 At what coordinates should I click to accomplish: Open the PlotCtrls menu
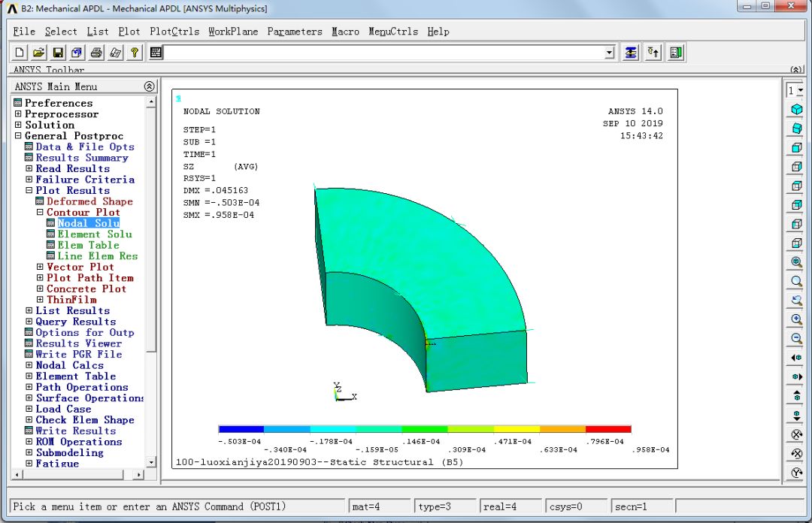pos(174,32)
